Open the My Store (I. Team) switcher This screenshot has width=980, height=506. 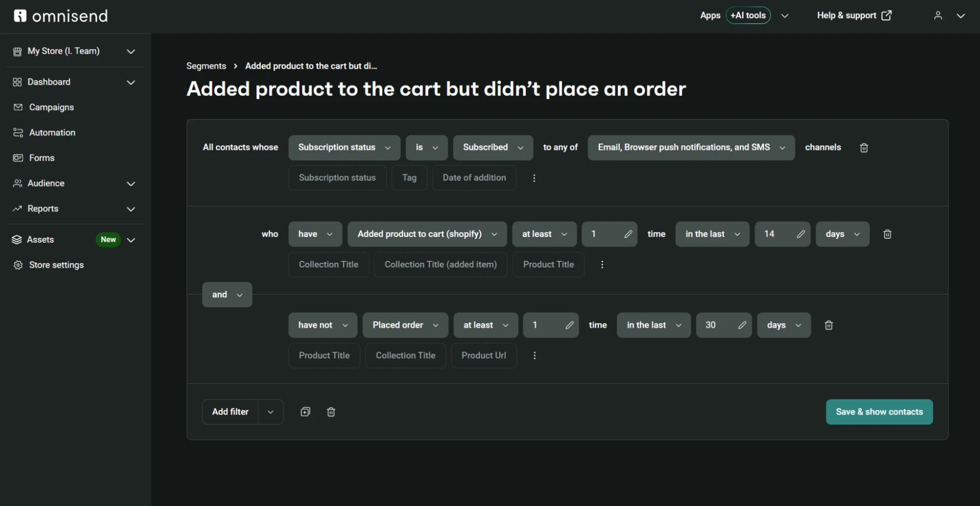(x=75, y=51)
